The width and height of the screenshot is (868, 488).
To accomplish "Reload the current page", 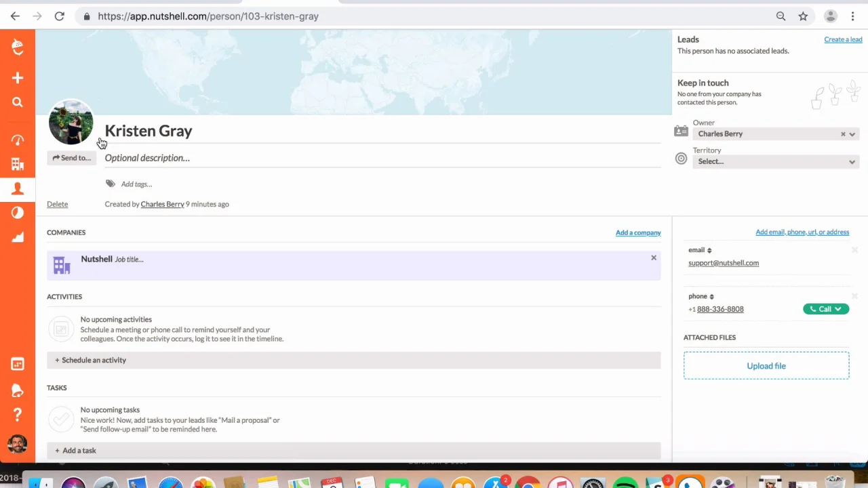I will (60, 16).
